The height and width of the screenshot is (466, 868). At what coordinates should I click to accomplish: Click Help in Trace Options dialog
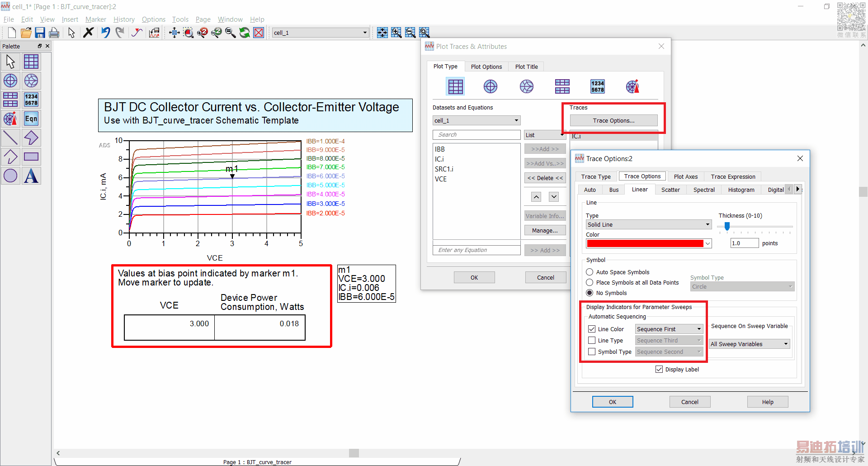(768, 402)
